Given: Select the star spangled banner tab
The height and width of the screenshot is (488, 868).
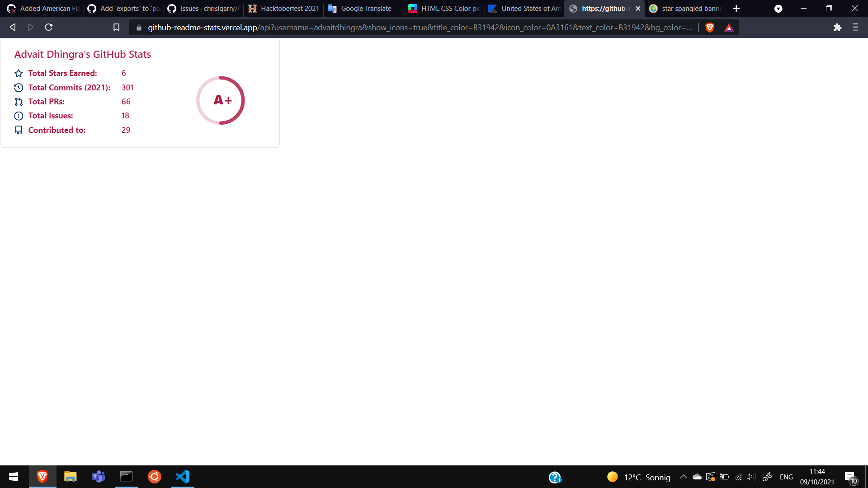Looking at the screenshot, I should (x=685, y=9).
